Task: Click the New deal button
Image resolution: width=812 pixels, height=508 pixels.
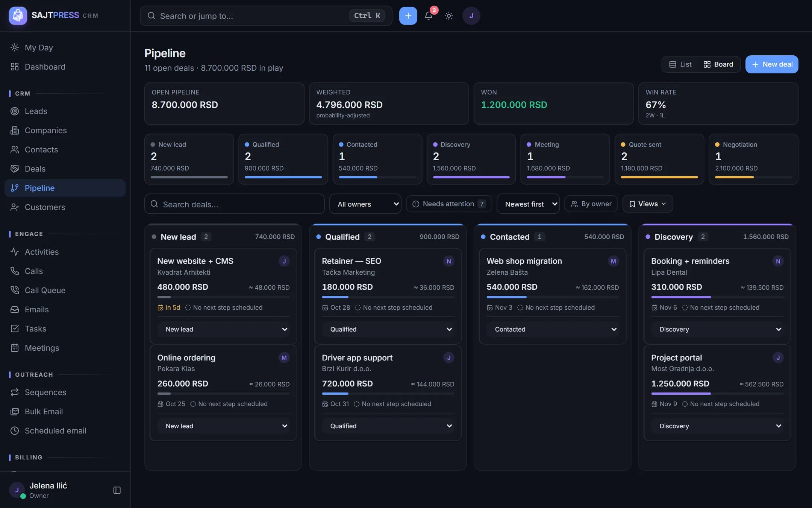Action: (x=772, y=64)
